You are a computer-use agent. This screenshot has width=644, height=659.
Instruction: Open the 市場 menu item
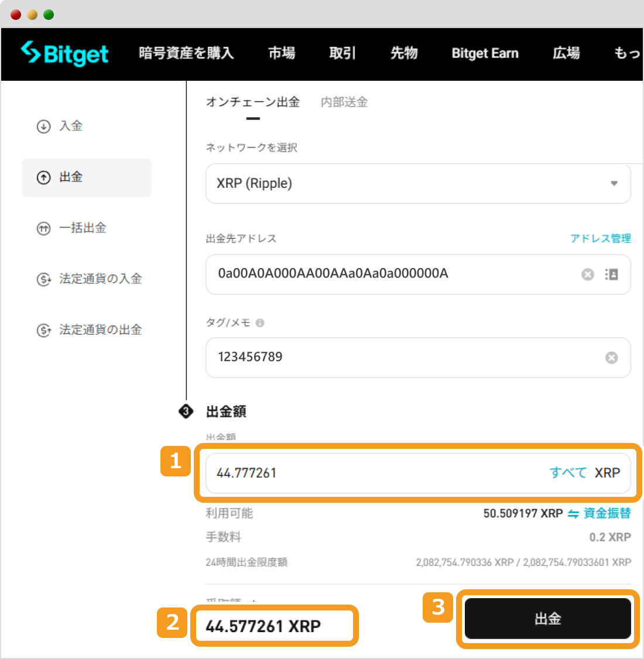point(282,53)
